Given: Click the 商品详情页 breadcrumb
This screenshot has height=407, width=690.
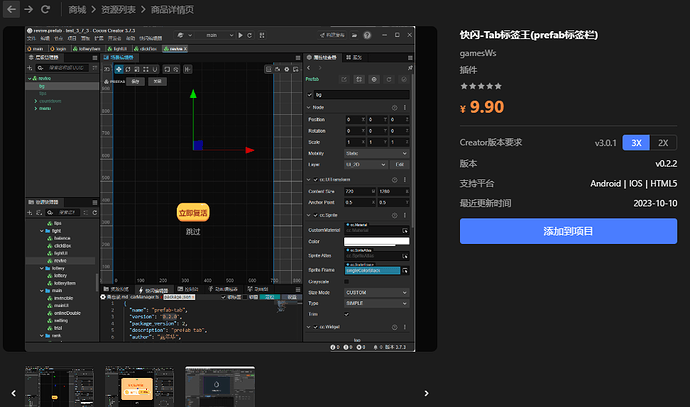Looking at the screenshot, I should (x=172, y=10).
